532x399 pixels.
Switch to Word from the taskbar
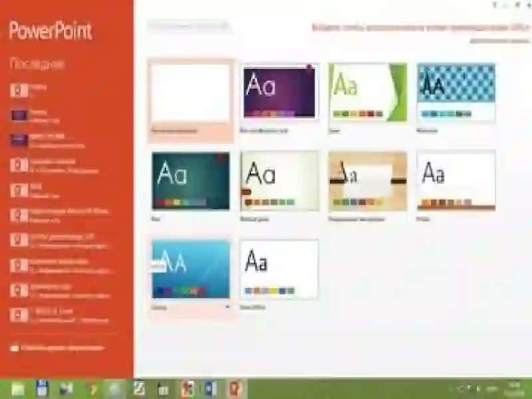[x=211, y=389]
